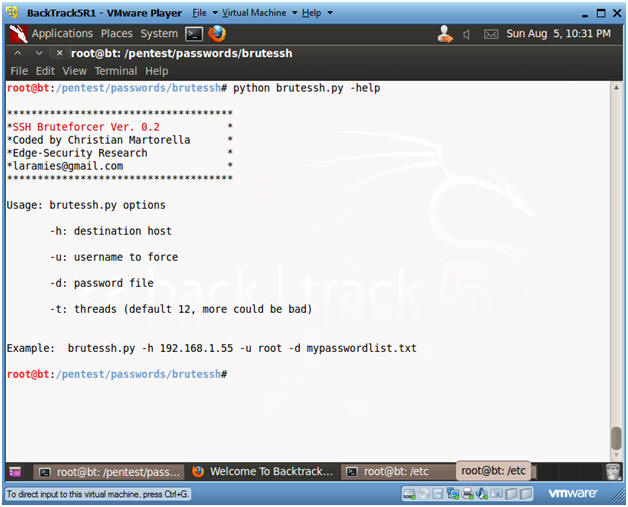Switch to root@bt: /pentest/pass... taskbar window
The image size is (628, 507).
[109, 473]
